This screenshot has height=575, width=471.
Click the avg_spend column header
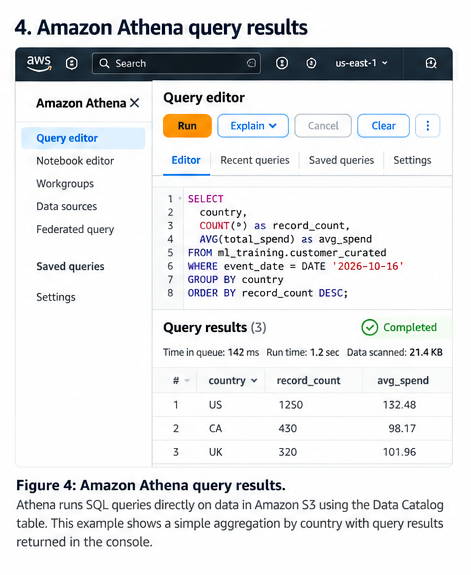[x=403, y=381]
